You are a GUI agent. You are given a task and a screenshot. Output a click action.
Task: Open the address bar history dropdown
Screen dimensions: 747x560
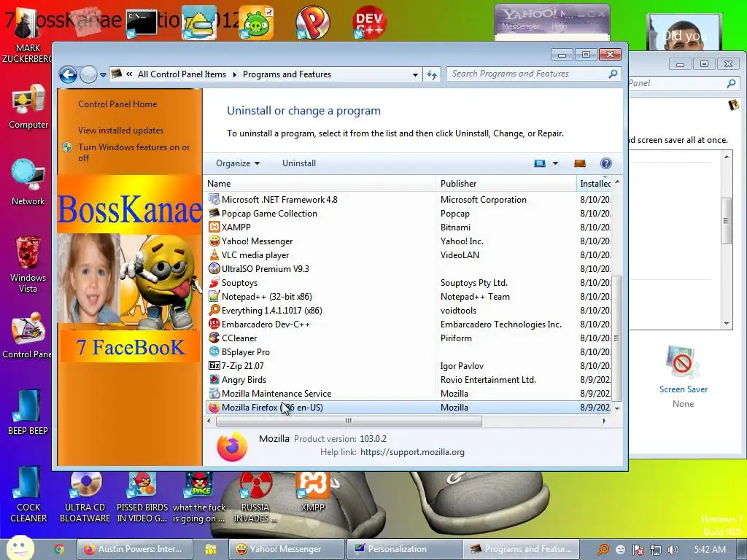click(415, 75)
